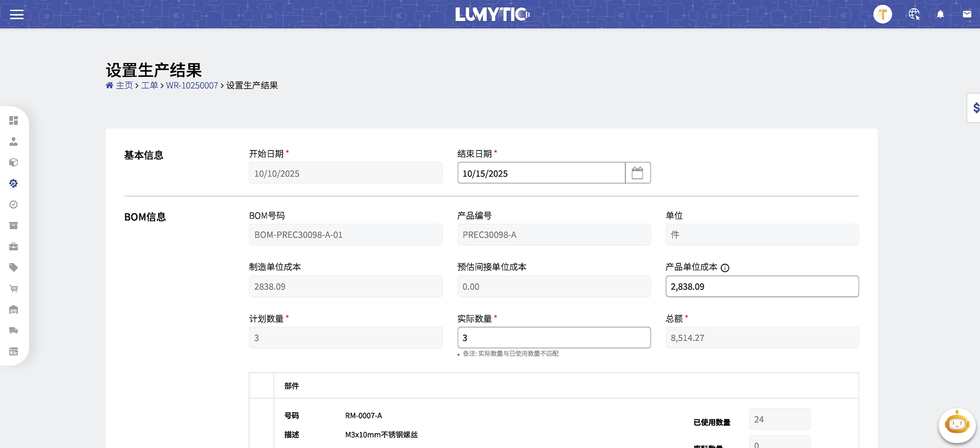Viewport: 980px width, 448px height.
Task: Click the 基本信息 section heading
Action: click(x=143, y=155)
